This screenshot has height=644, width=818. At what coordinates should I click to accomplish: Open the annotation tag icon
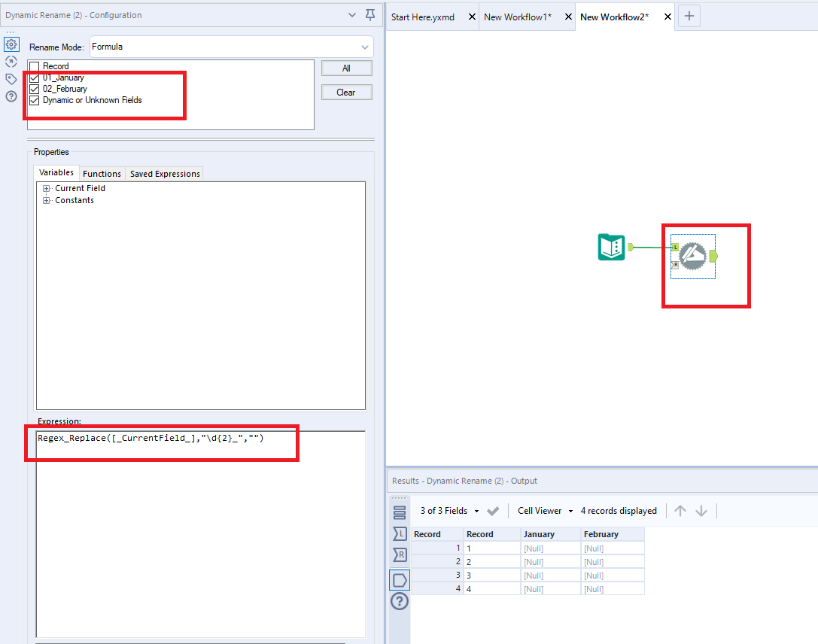pos(11,78)
